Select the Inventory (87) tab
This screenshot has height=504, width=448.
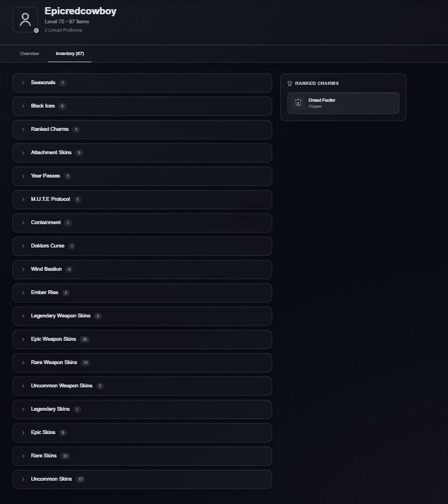69,53
